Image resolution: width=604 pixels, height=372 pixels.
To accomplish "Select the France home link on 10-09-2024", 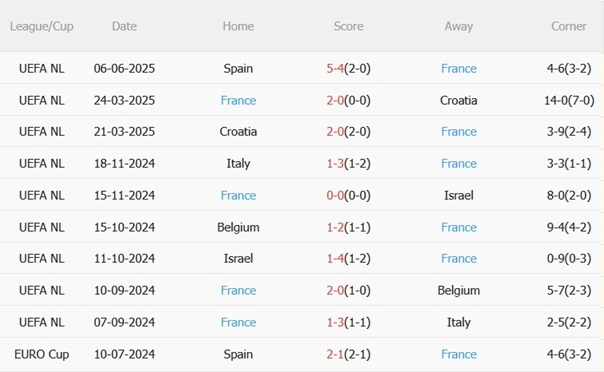I will click(x=238, y=290).
